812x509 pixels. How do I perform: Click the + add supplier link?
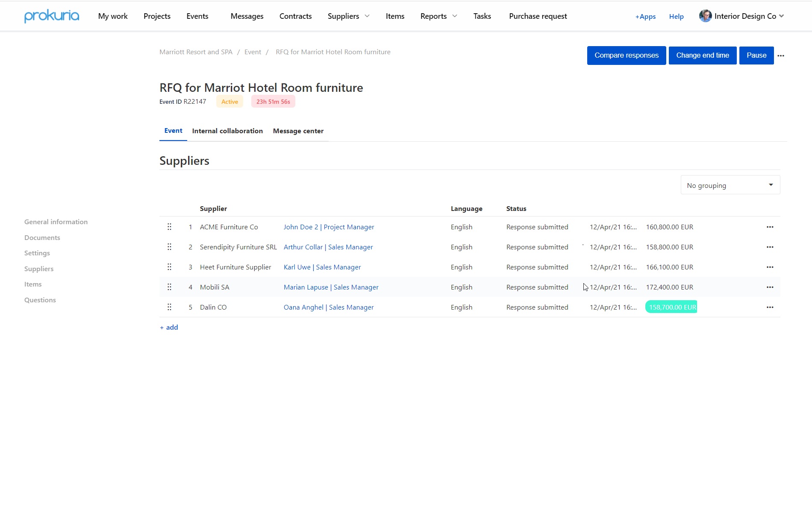point(169,328)
